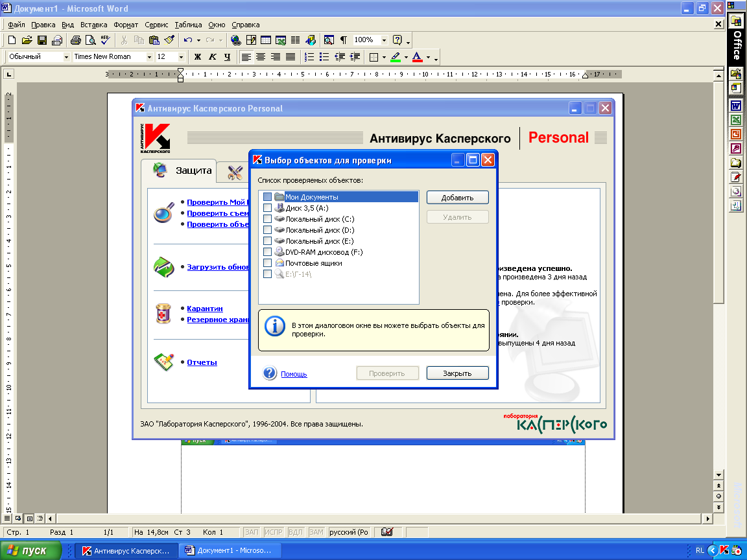Open the Карантин link in Kaspersky
The width and height of the screenshot is (747, 560).
coord(205,309)
